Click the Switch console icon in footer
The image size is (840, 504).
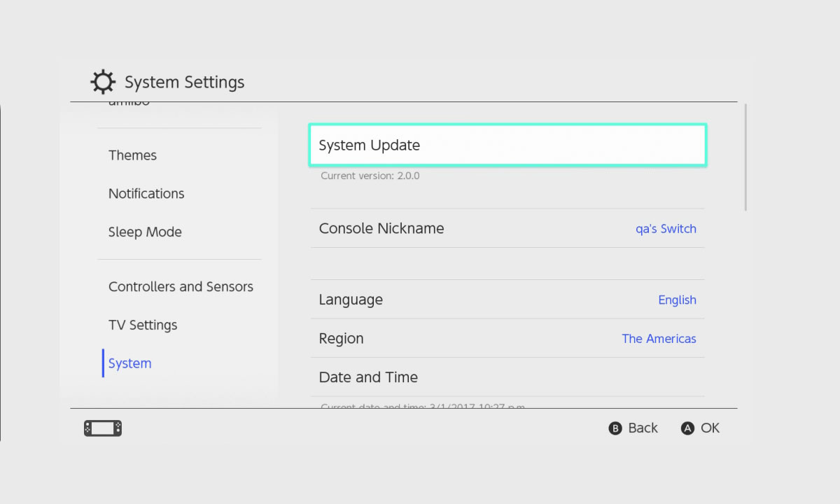103,428
